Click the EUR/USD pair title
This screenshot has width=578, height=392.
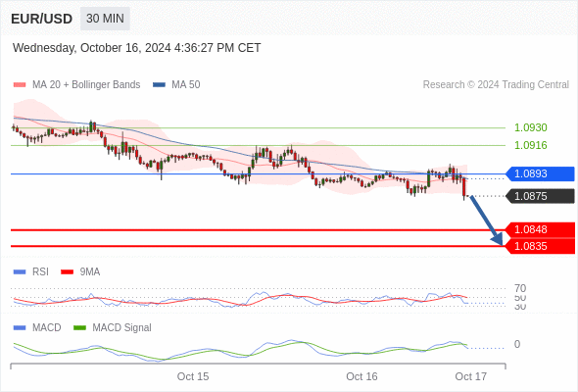click(x=42, y=19)
